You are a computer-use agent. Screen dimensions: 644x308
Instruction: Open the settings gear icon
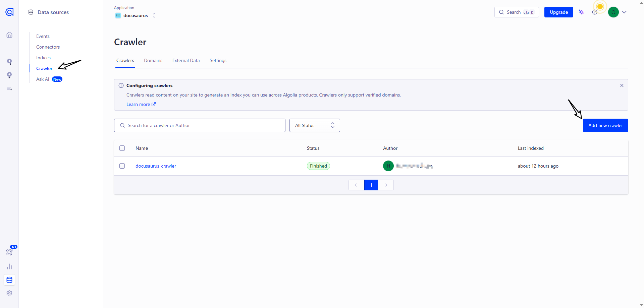click(9, 293)
